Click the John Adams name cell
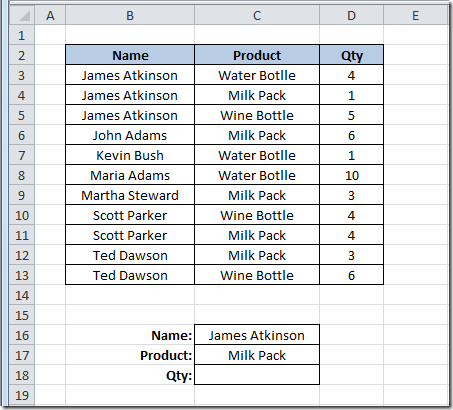The height and width of the screenshot is (410, 453). [x=130, y=135]
